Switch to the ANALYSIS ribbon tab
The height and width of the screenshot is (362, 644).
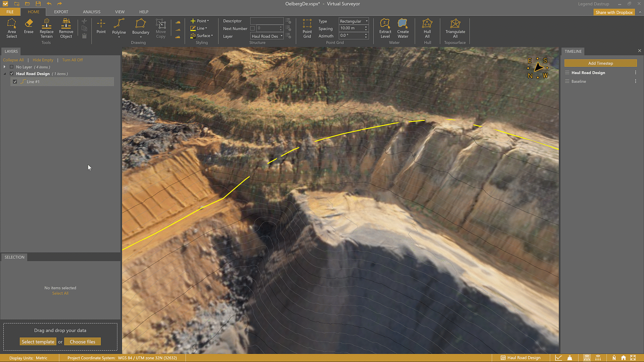[92, 12]
